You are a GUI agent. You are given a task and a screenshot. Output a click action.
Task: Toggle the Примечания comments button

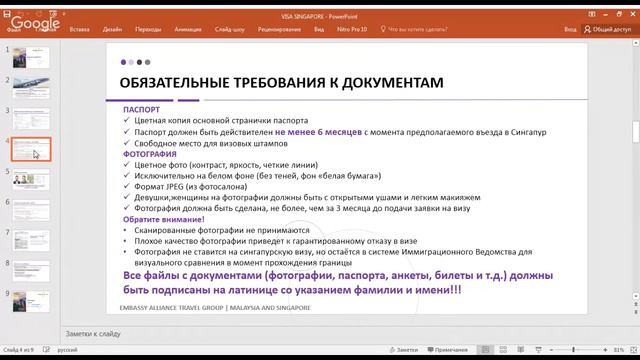click(448, 350)
